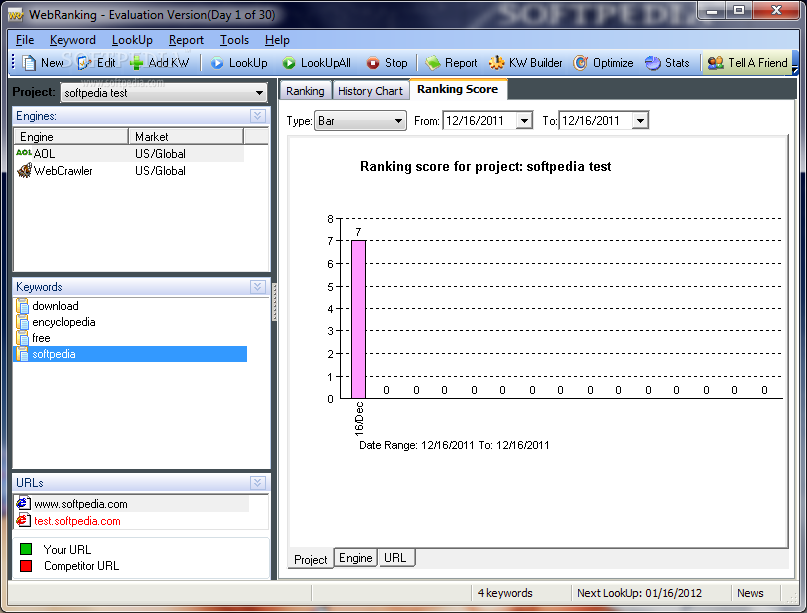Select the Project bottom tab

click(x=310, y=559)
